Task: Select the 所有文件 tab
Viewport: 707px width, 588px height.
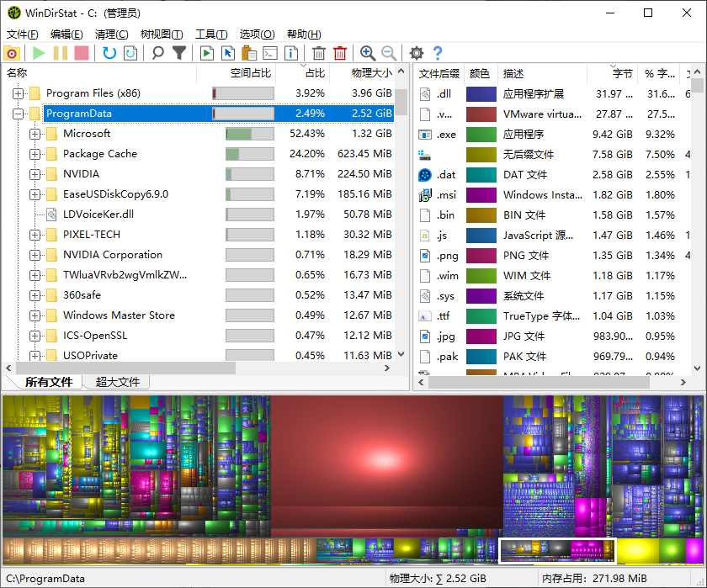Action: coord(49,382)
